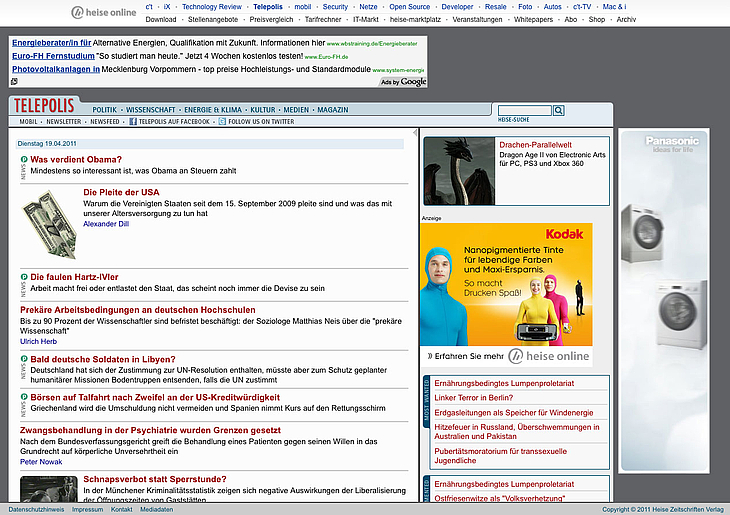This screenshot has height=515, width=730.
Task: Go to Developer in the top navigation
Action: (x=457, y=7)
